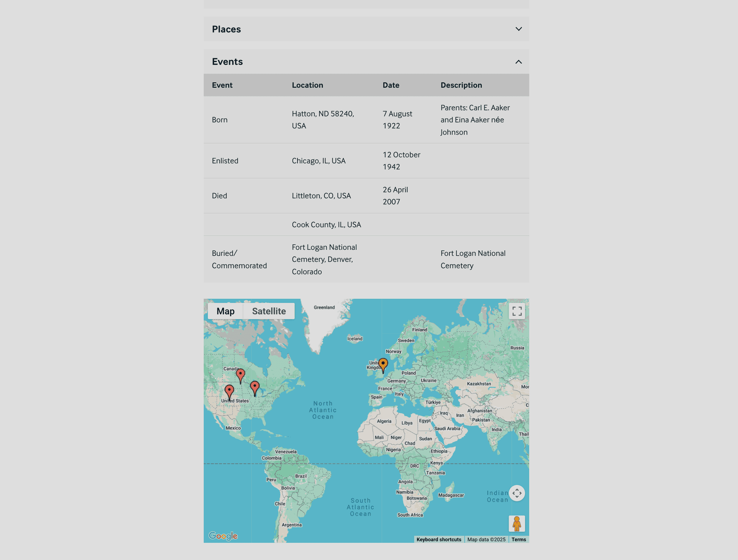Click the Places section heading
This screenshot has height=560, width=738.
pyautogui.click(x=226, y=29)
